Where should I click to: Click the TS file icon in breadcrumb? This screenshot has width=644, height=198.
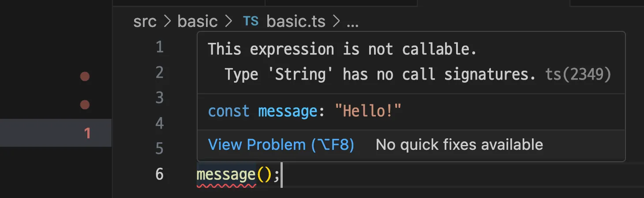pyautogui.click(x=251, y=21)
